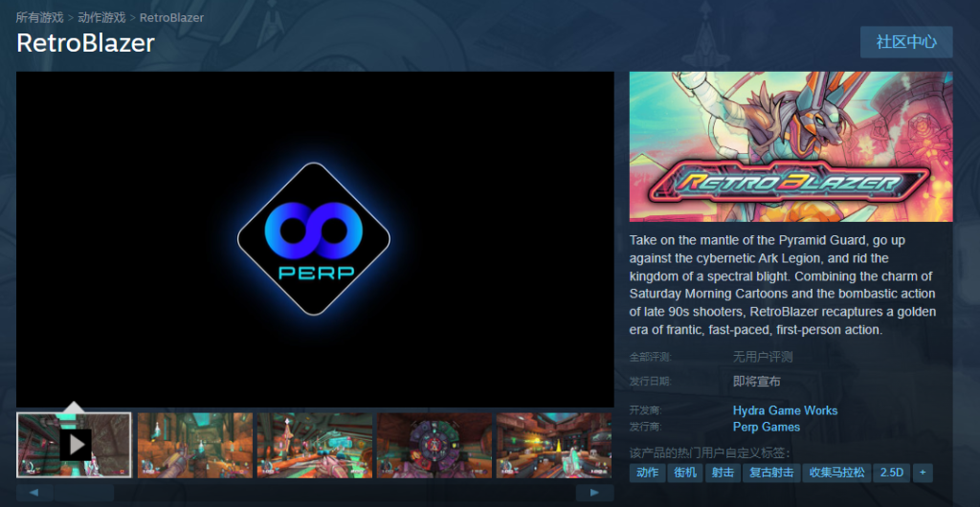
Task: Click the 复古射击 tag
Action: point(772,473)
